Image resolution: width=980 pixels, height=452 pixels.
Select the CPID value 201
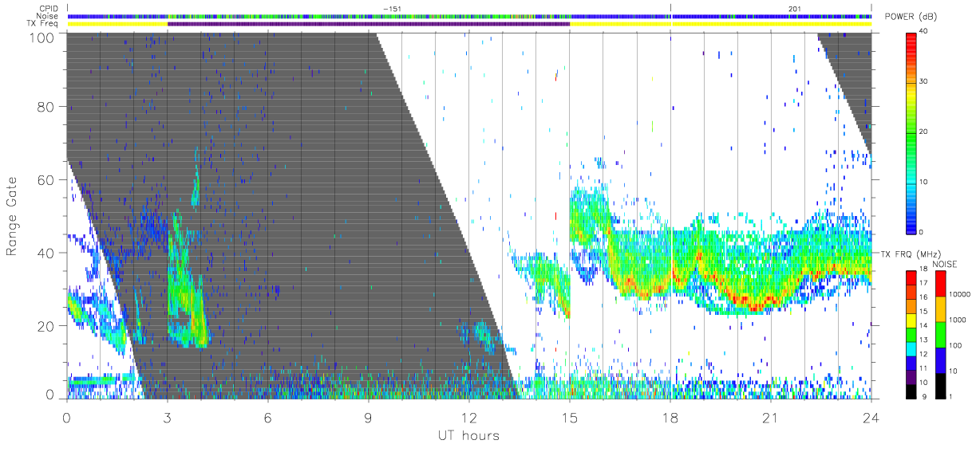click(794, 9)
